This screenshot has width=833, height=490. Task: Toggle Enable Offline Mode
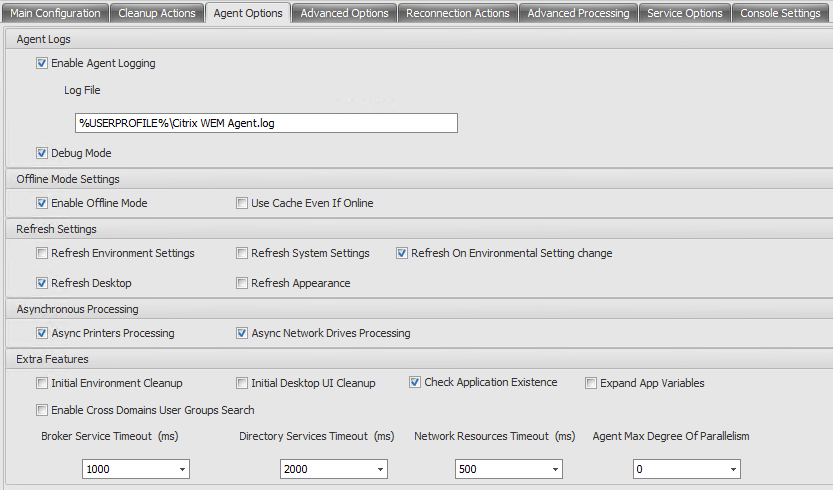point(42,203)
